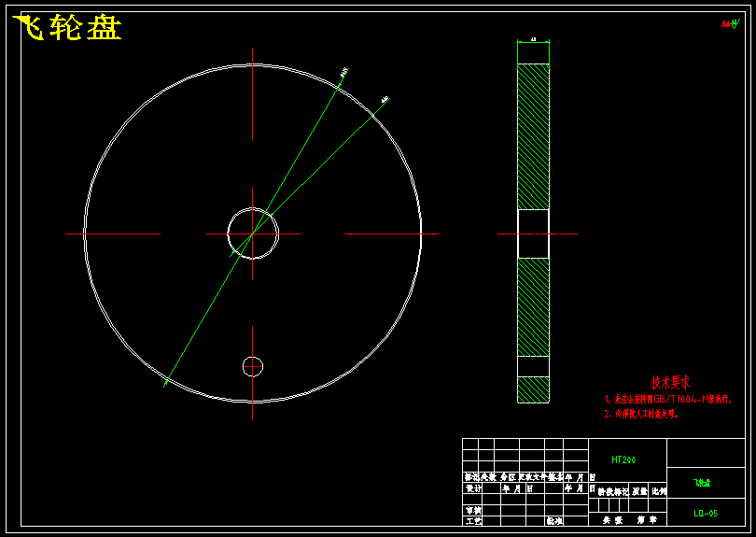Select the upper hatched area of section view
The height and width of the screenshot is (537, 756).
coord(533,136)
